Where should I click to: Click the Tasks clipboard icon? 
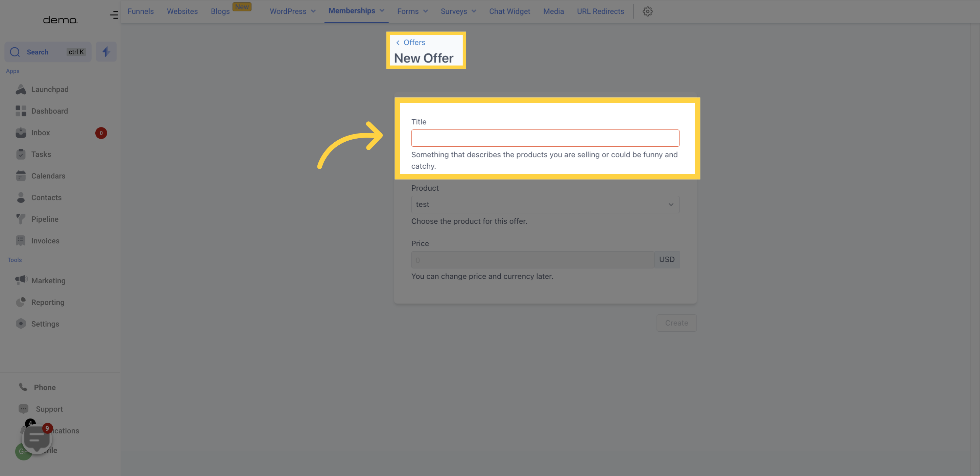coord(21,154)
